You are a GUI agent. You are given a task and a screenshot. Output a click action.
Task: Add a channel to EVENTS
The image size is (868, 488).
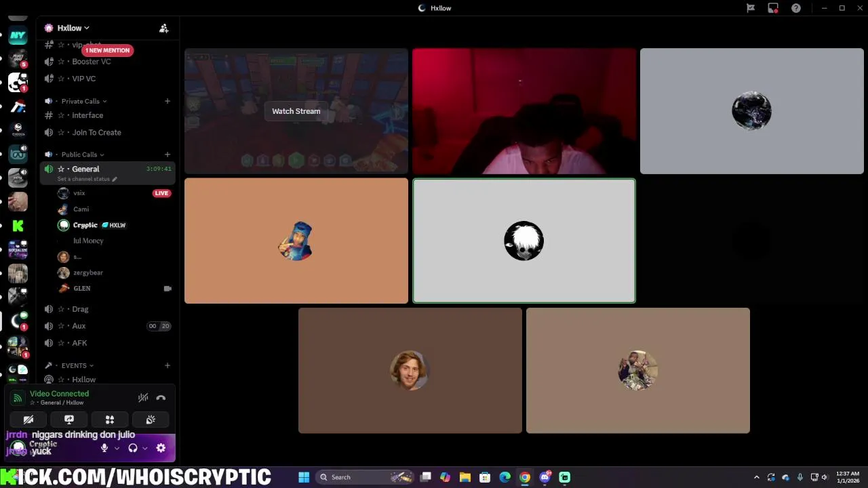[x=167, y=365]
